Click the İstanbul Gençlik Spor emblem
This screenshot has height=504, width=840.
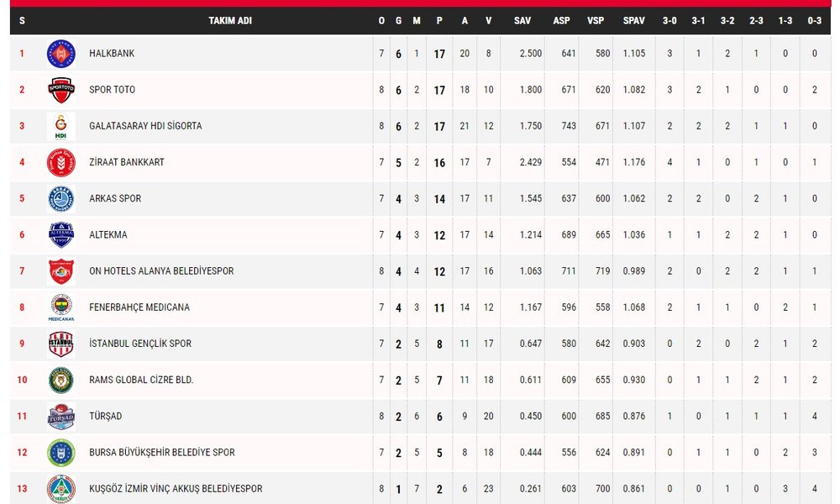tap(61, 344)
